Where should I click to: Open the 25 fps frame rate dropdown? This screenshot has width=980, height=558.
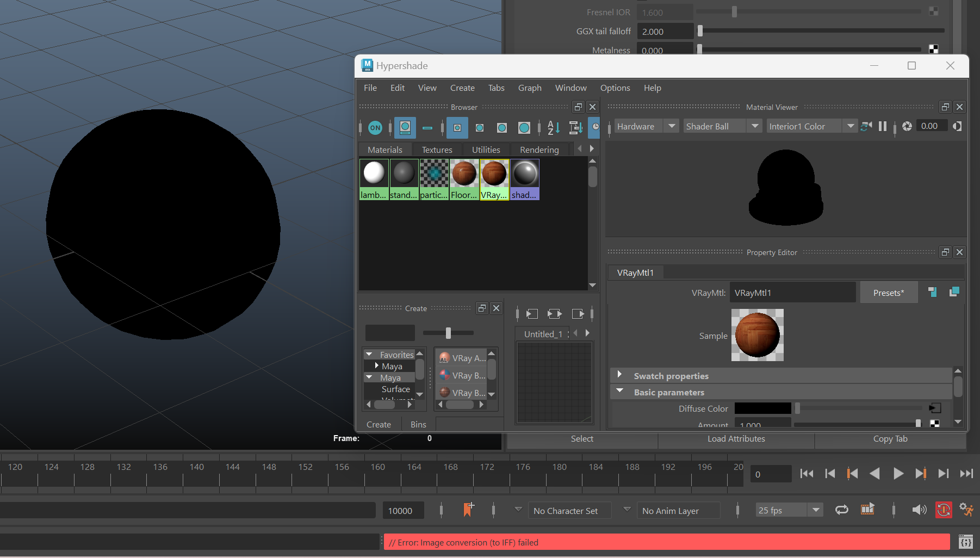click(x=789, y=510)
